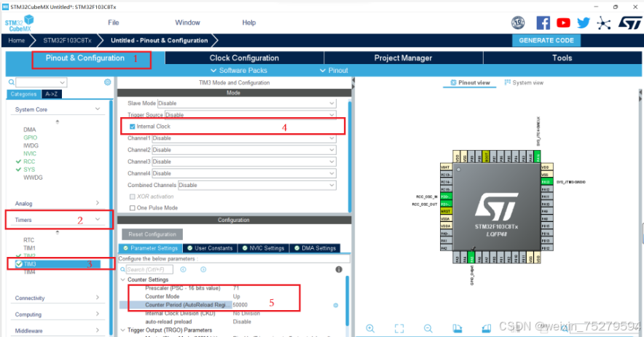Open Channel2 dropdown

tap(244, 150)
